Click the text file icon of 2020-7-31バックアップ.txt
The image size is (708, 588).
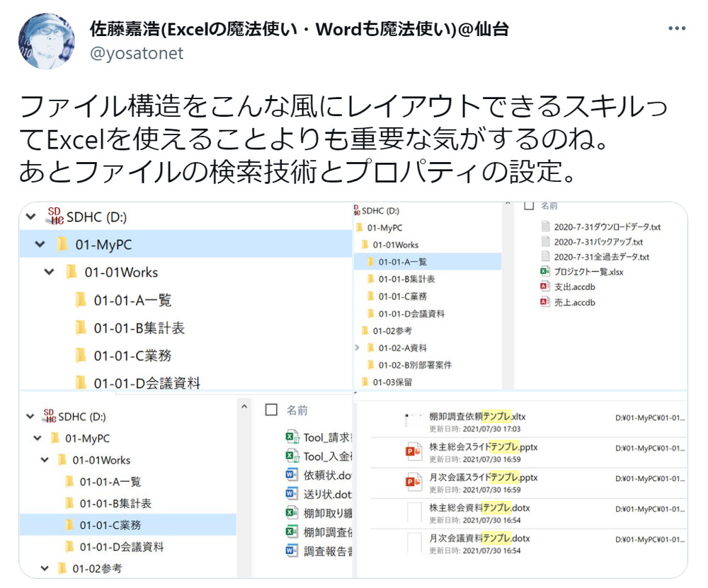click(545, 241)
